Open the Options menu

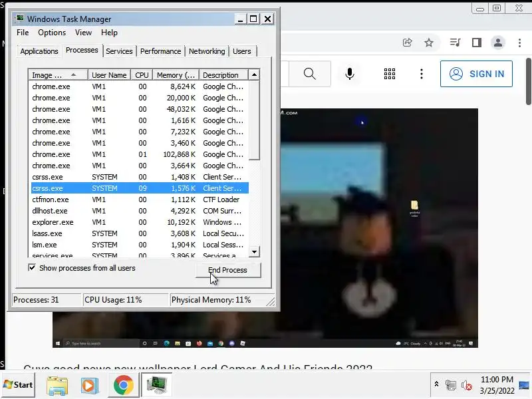[x=52, y=33]
